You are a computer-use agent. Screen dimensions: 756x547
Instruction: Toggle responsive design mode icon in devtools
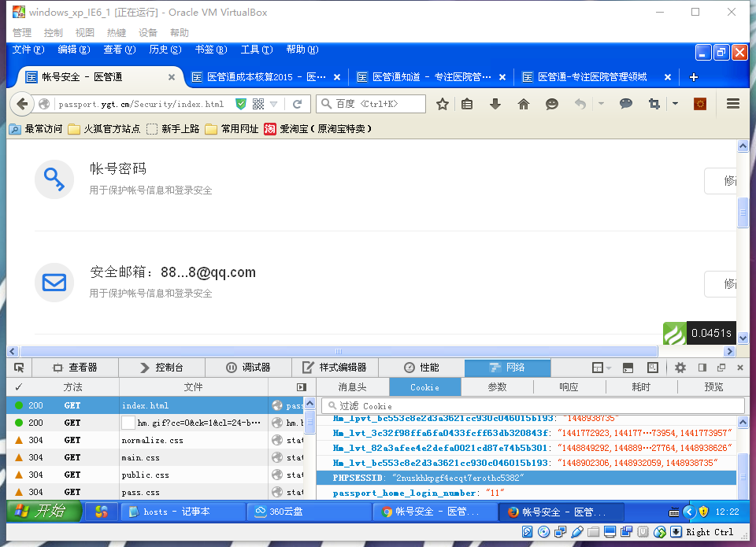coord(653,368)
